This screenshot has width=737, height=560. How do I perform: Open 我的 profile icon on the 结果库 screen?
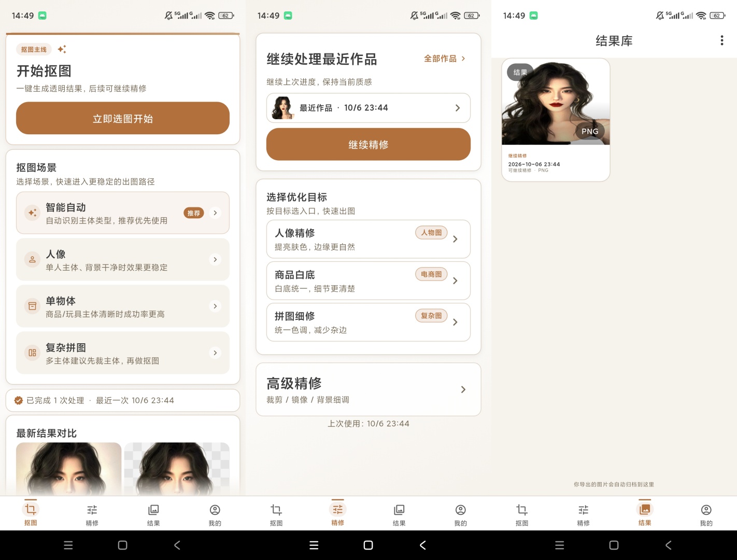pos(706,510)
